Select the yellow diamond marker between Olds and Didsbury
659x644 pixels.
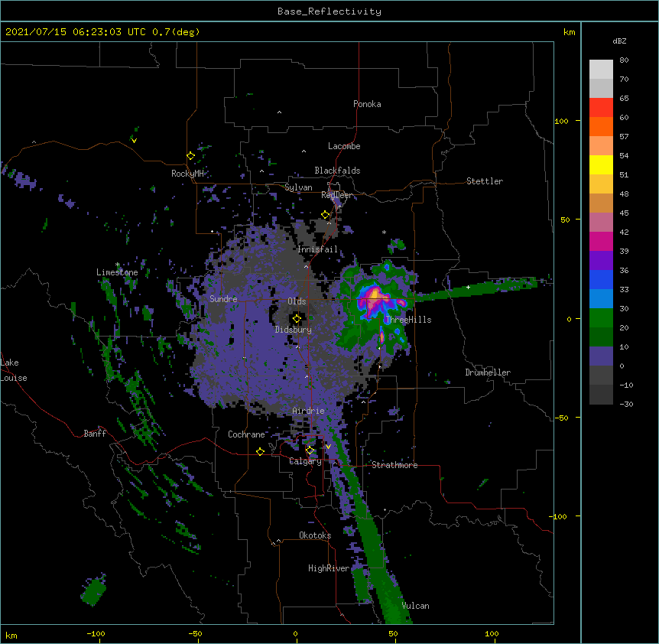pyautogui.click(x=297, y=319)
